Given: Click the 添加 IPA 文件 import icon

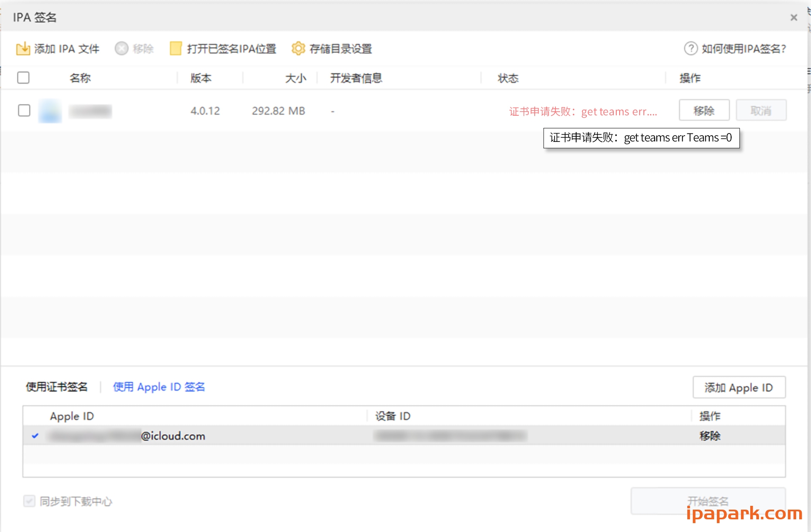Looking at the screenshot, I should click(x=23, y=48).
